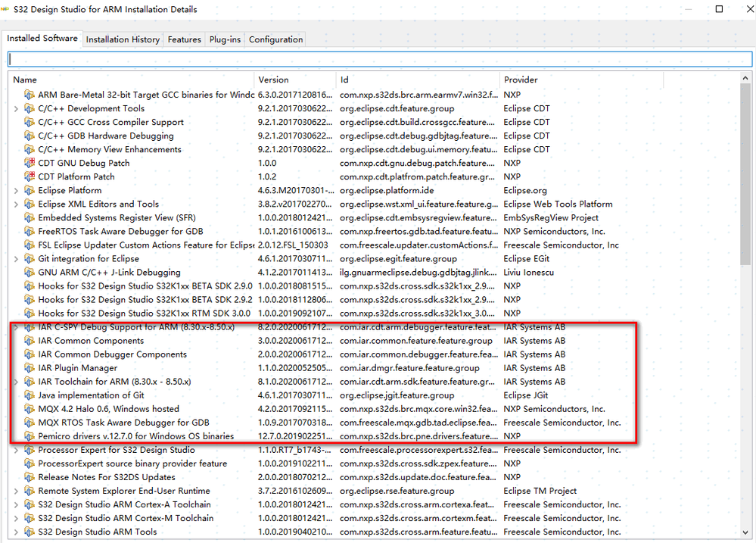Click the icon of C/C++ GDB Hardware Debugging
Viewport: 756px width, 543px height.
(x=30, y=136)
